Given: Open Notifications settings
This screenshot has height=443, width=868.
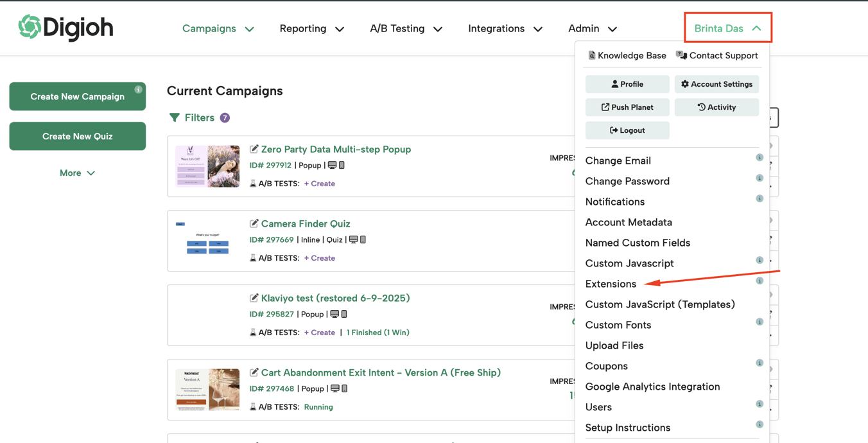Looking at the screenshot, I should pos(615,202).
